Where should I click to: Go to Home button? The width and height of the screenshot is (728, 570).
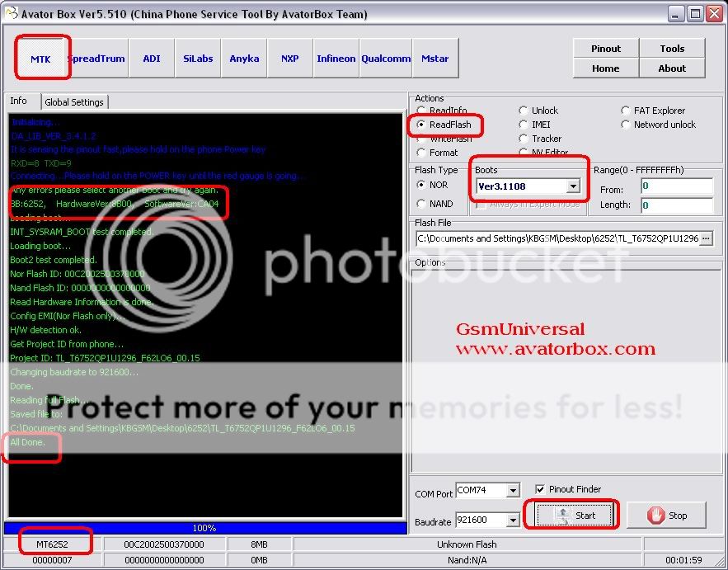pos(606,68)
